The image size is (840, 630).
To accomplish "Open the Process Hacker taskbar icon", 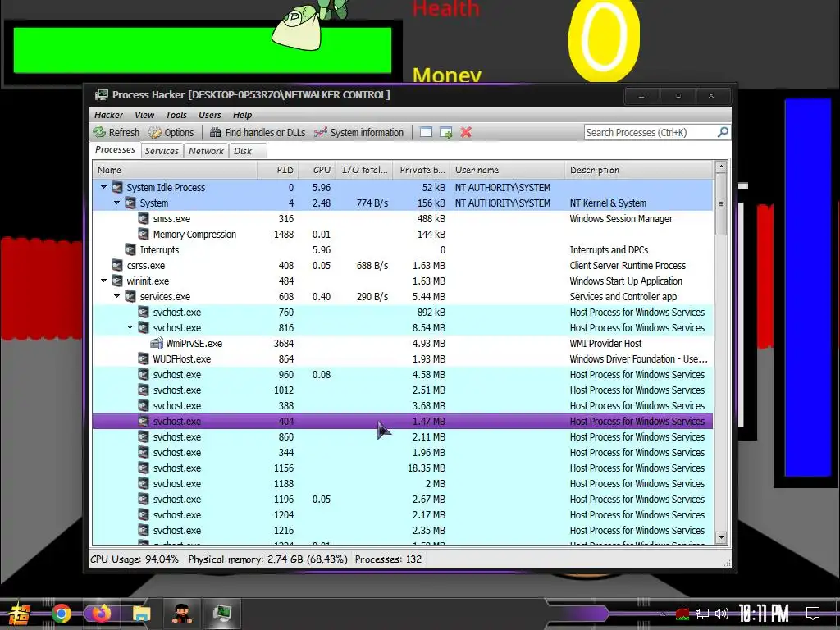I will [x=221, y=614].
